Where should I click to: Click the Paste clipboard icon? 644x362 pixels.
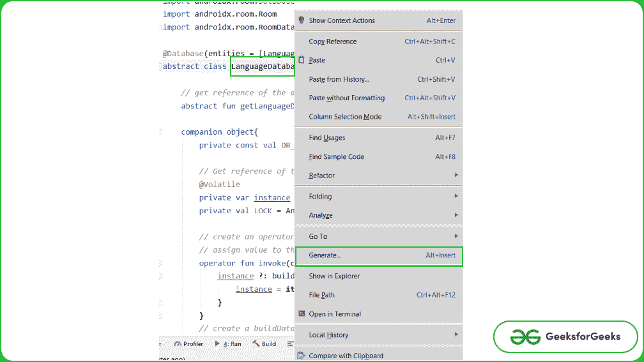click(302, 60)
